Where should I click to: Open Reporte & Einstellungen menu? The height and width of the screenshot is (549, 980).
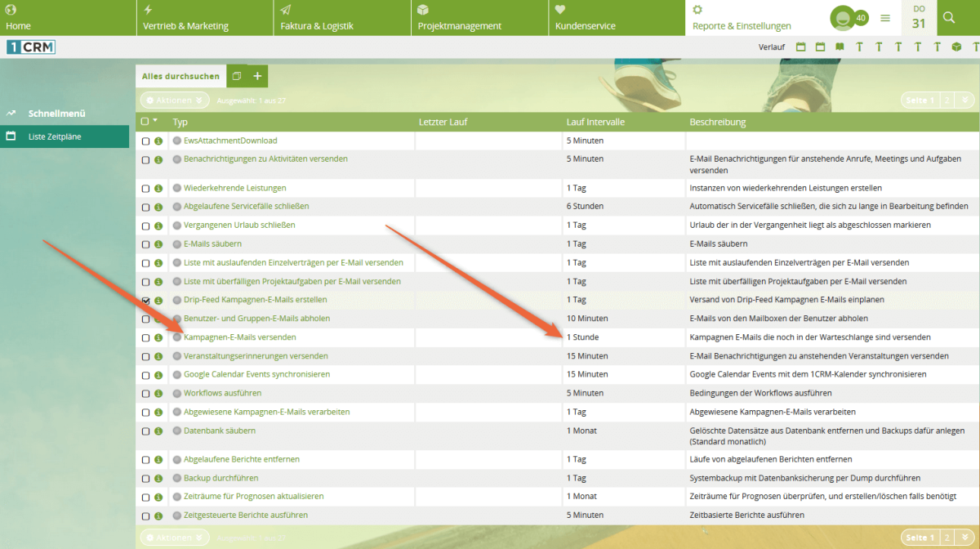click(x=753, y=18)
